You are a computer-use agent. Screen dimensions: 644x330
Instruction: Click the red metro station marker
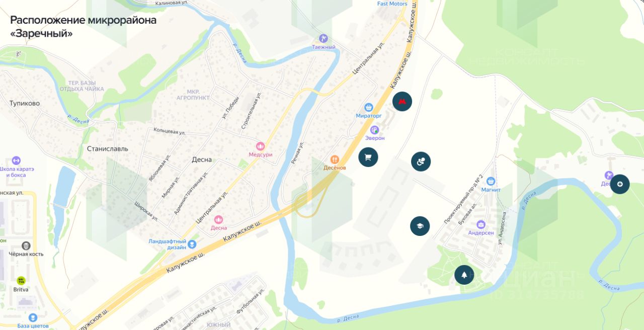402,102
